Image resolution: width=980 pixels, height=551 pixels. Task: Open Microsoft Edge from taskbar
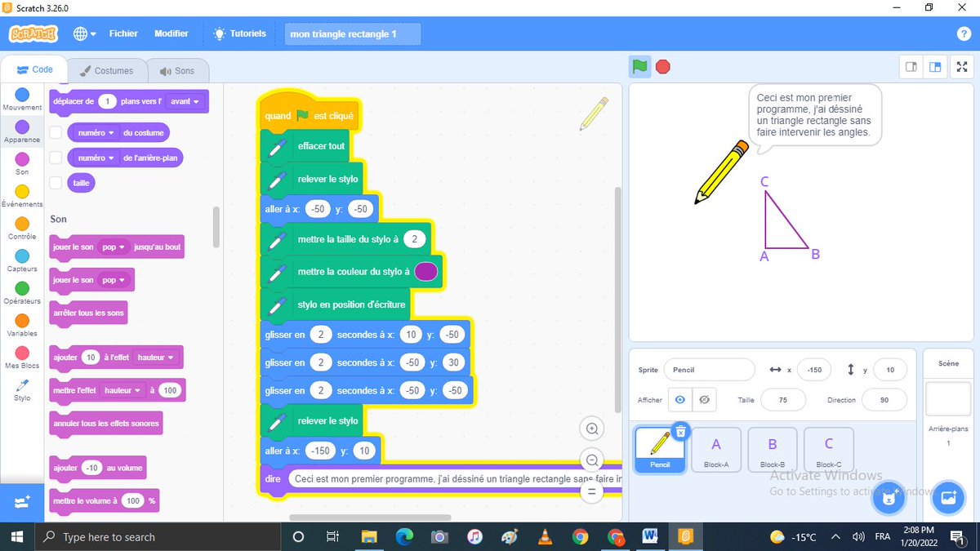[405, 536]
